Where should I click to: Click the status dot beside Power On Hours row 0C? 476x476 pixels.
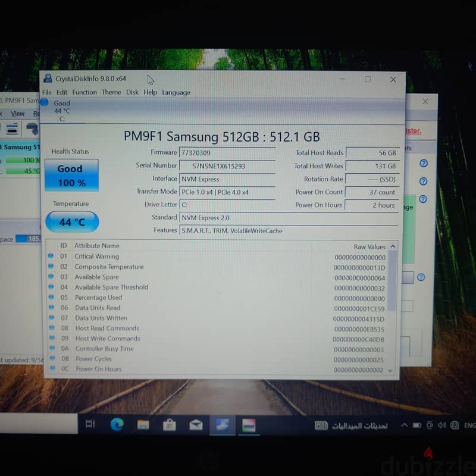click(x=52, y=368)
